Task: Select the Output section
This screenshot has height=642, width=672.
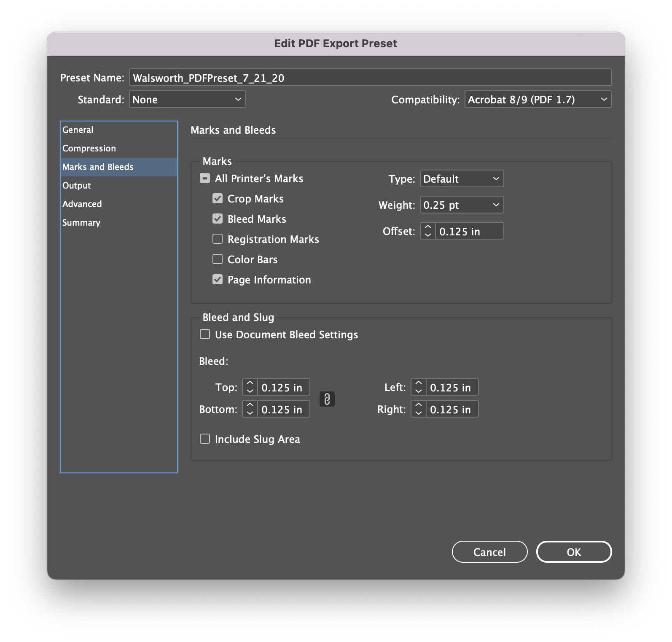Action: tap(119, 186)
